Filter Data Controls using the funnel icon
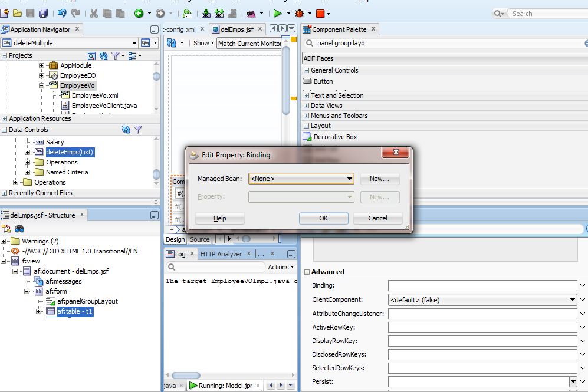Viewport: 588px width, 392px height. tap(137, 129)
